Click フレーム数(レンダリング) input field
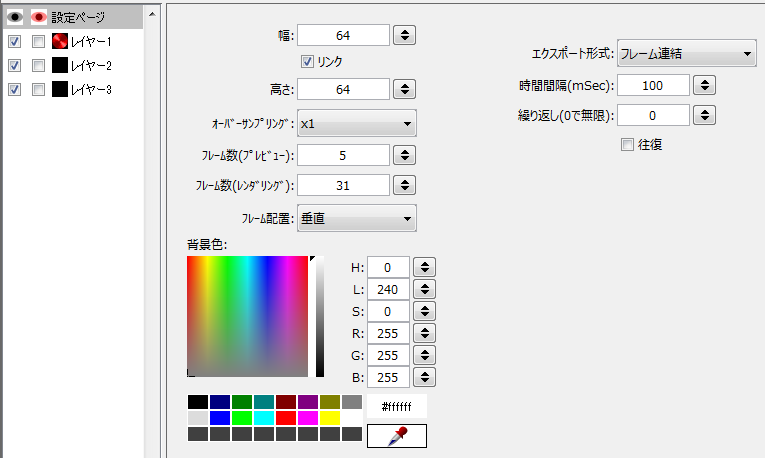The image size is (765, 458). pos(343,185)
